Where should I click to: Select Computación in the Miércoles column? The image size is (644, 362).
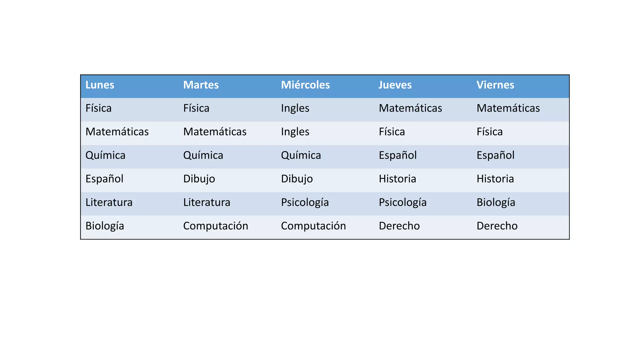[314, 226]
